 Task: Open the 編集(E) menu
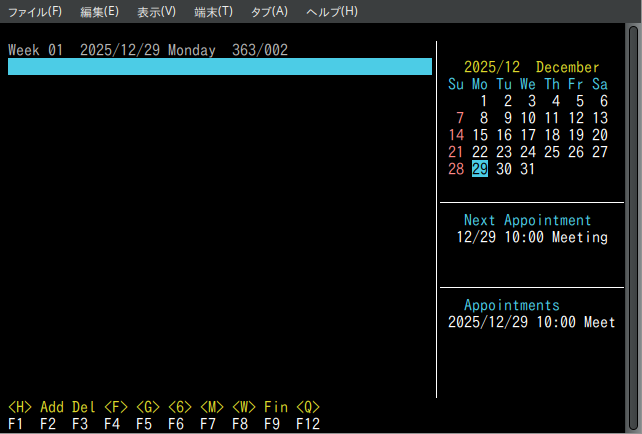[99, 12]
